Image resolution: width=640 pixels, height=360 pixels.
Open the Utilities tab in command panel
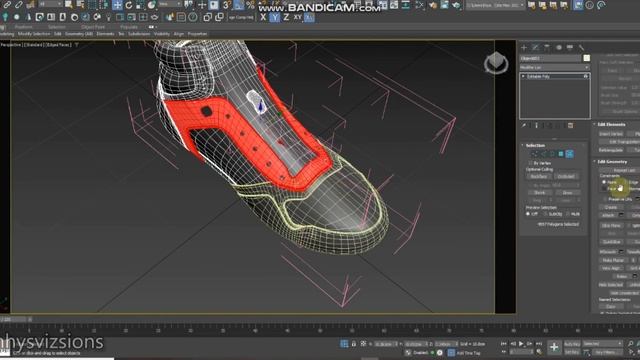coord(582,48)
